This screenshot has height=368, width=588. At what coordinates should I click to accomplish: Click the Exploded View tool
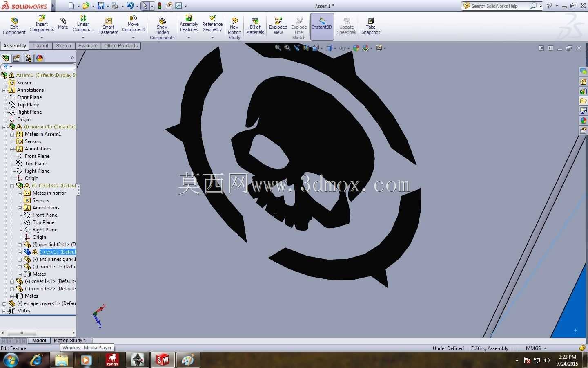[x=278, y=26]
